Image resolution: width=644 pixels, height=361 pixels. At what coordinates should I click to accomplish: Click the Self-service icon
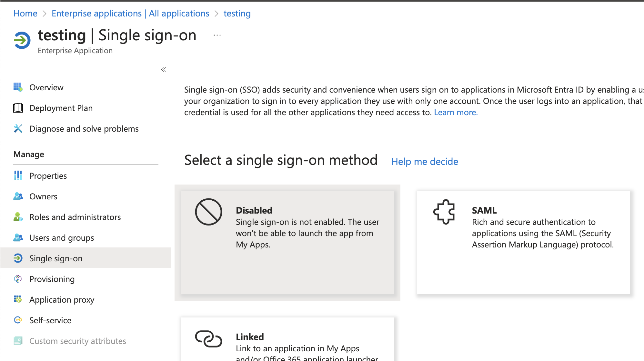click(x=18, y=320)
